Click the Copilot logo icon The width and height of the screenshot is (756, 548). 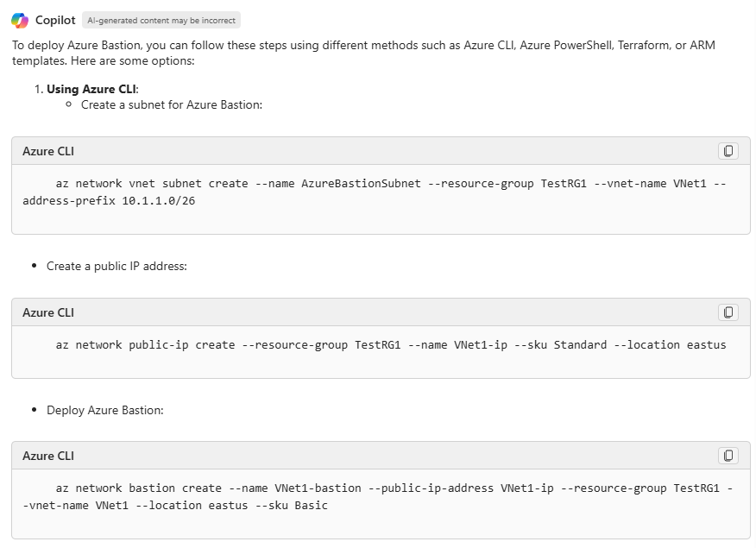[20, 20]
